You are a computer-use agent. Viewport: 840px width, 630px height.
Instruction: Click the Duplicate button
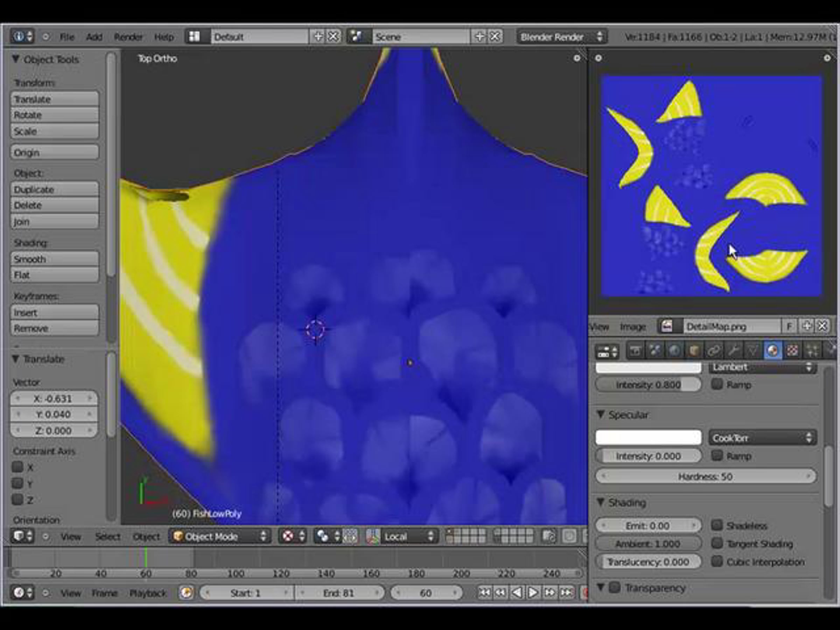point(55,189)
